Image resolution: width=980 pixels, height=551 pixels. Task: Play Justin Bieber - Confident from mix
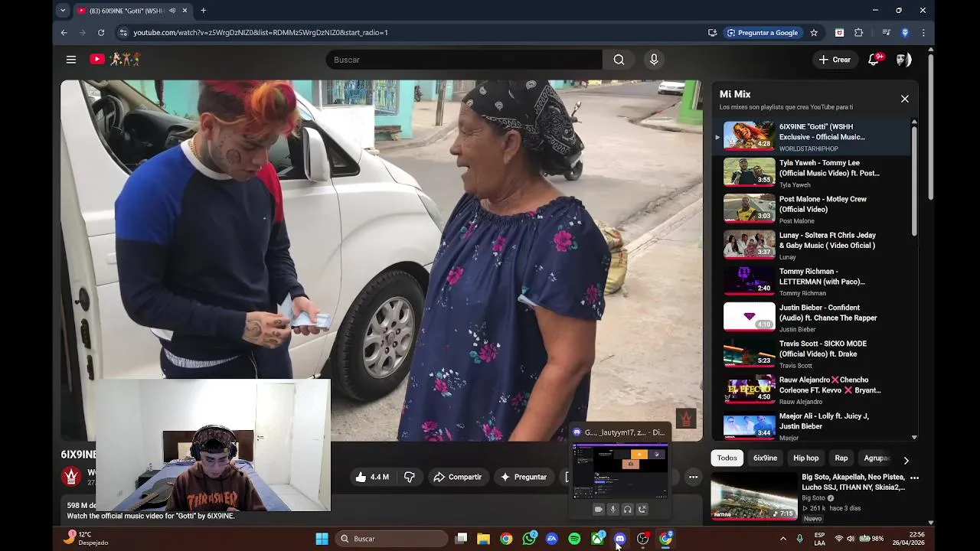tap(812, 317)
